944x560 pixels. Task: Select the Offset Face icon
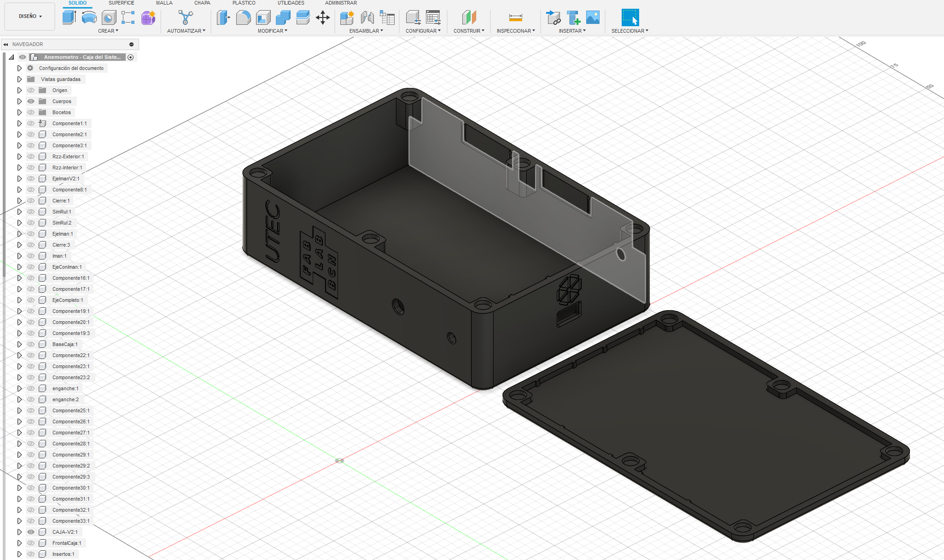pyautogui.click(x=303, y=17)
